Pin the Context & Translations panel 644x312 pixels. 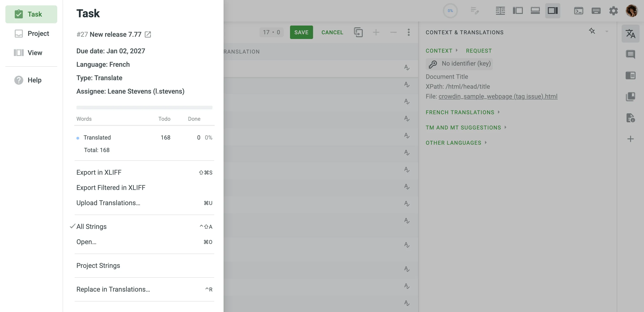(592, 31)
